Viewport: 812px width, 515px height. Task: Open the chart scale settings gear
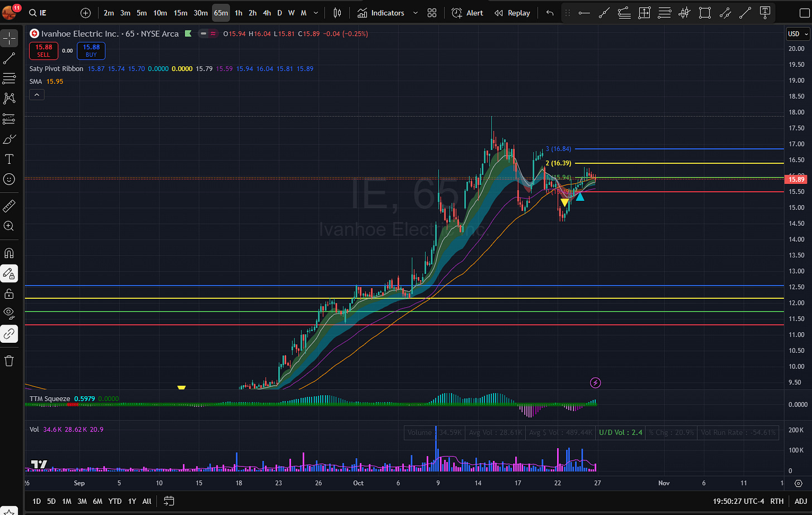(798, 483)
